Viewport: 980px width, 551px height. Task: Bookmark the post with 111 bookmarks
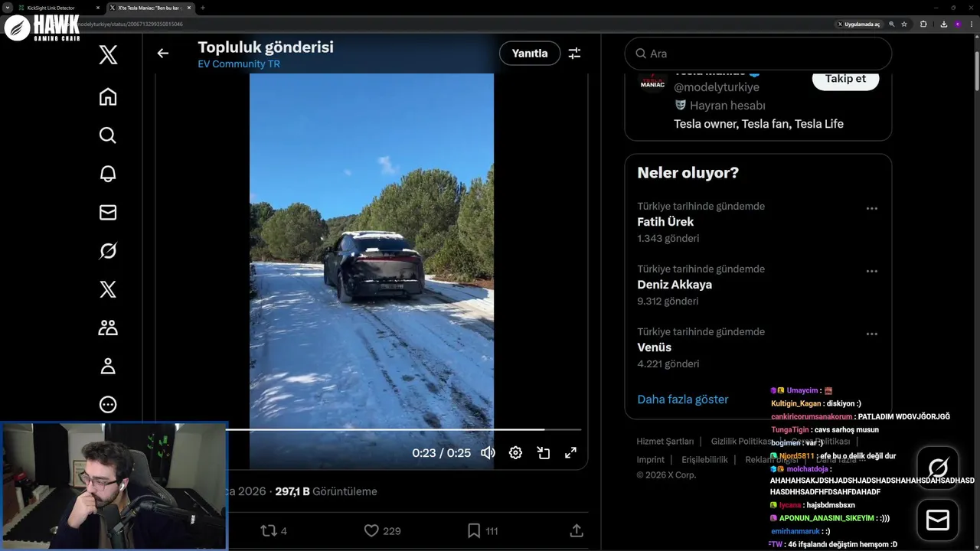[x=482, y=530]
